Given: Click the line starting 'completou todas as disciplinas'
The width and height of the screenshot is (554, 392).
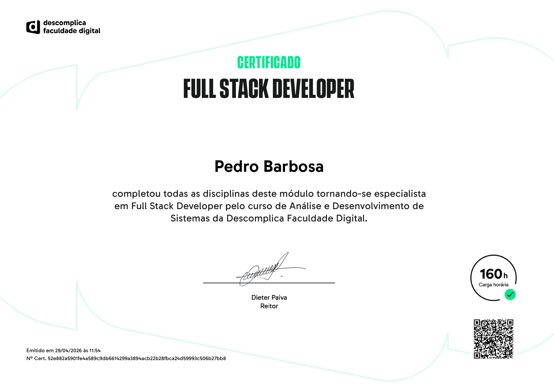Looking at the screenshot, I should point(269,194).
